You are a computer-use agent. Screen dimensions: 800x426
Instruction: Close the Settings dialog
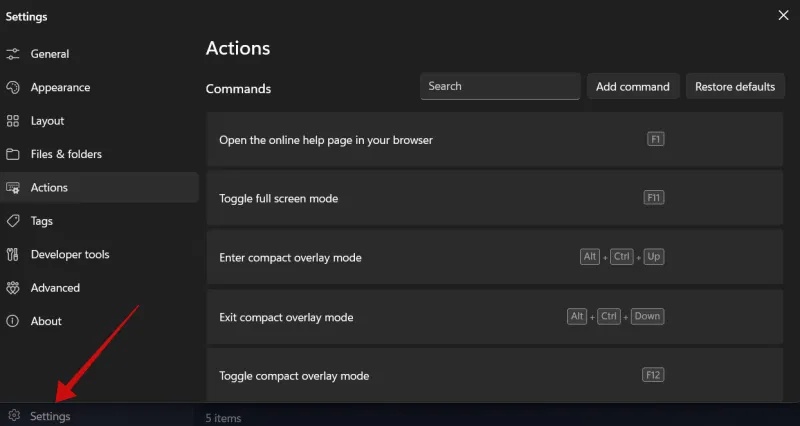coord(783,15)
